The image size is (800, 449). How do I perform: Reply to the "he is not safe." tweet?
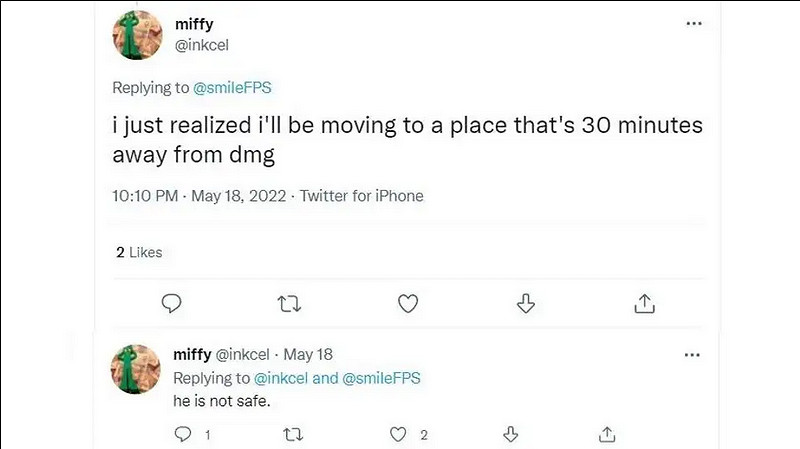pyautogui.click(x=182, y=434)
